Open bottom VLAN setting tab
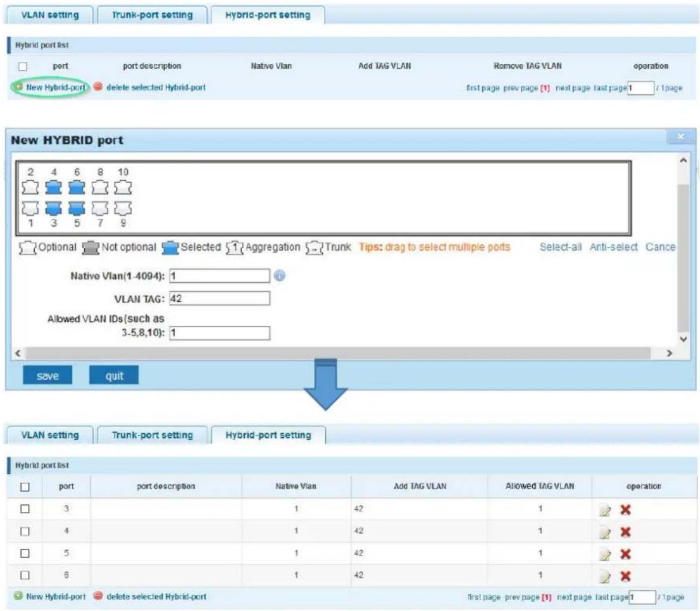 [x=50, y=435]
